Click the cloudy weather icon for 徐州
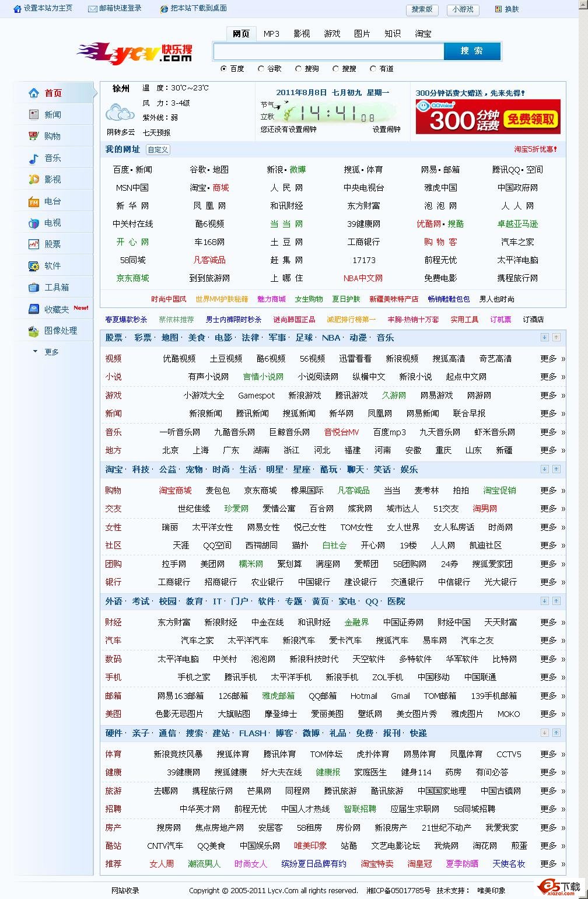Viewport: 588px width, 899px height. click(120, 112)
